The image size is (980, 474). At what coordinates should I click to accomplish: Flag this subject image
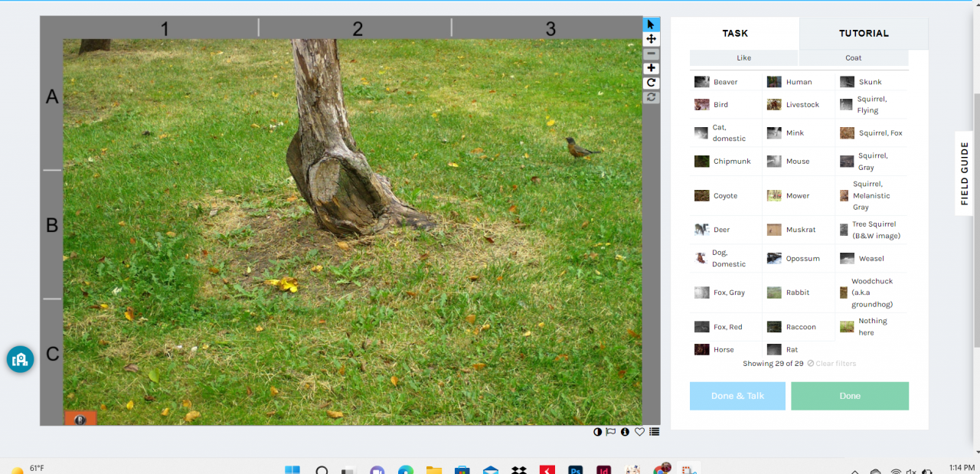(x=611, y=432)
